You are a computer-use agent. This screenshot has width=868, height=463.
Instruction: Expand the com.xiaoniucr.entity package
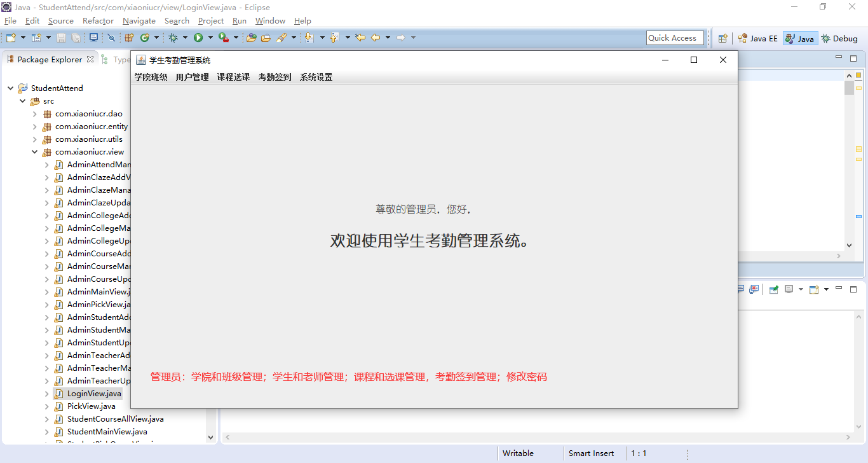click(x=35, y=127)
